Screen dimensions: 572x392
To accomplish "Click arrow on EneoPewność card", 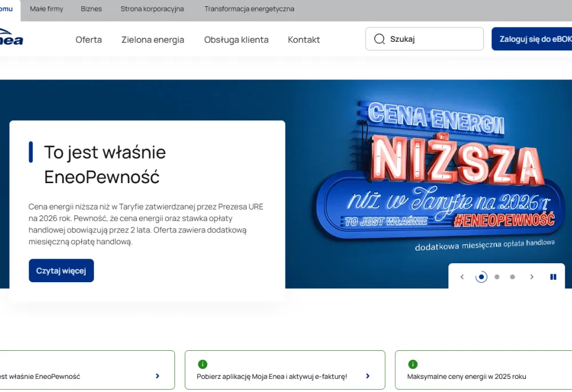I will click(x=157, y=376).
